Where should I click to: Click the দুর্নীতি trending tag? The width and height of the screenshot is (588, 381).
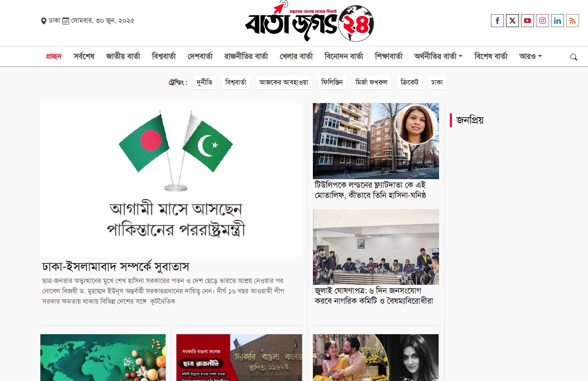pyautogui.click(x=205, y=82)
